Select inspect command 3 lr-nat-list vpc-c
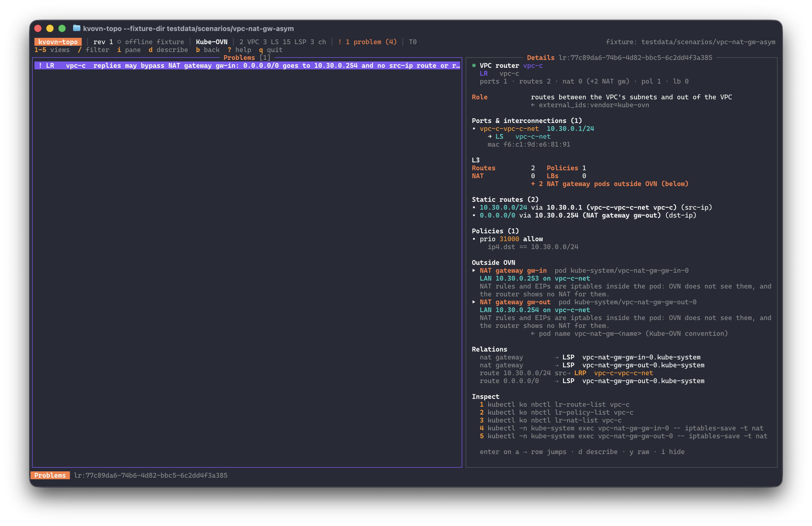Image resolution: width=812 pixels, height=526 pixels. click(551, 420)
